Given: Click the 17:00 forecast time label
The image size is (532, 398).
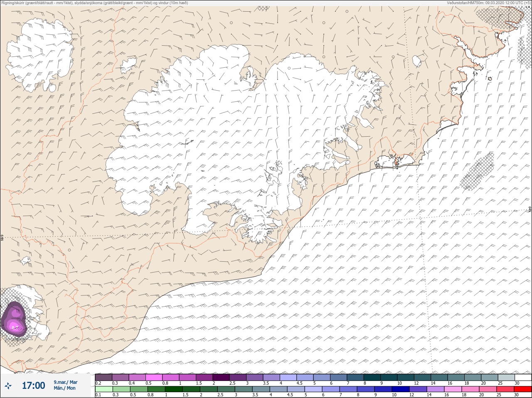Looking at the screenshot, I should [x=33, y=386].
